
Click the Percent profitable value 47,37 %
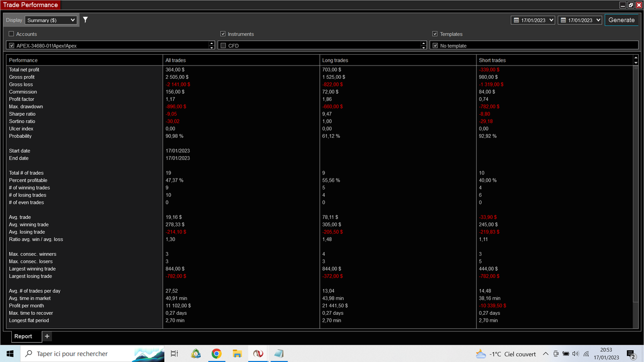click(x=174, y=180)
